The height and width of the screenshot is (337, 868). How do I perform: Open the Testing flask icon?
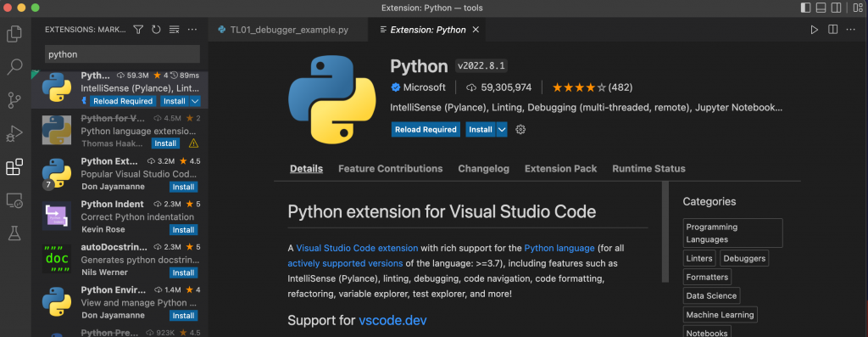pyautogui.click(x=14, y=233)
